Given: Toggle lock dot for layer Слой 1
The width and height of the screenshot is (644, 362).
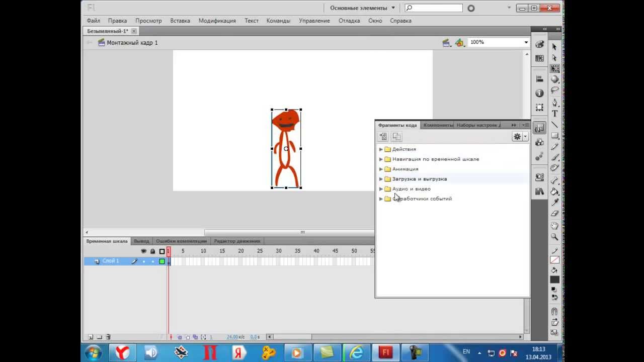Looking at the screenshot, I should click(x=153, y=261).
